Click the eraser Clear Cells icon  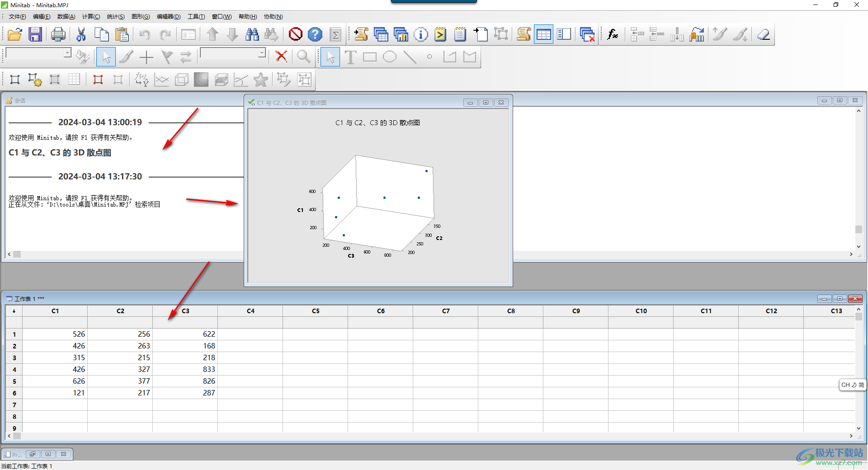764,34
